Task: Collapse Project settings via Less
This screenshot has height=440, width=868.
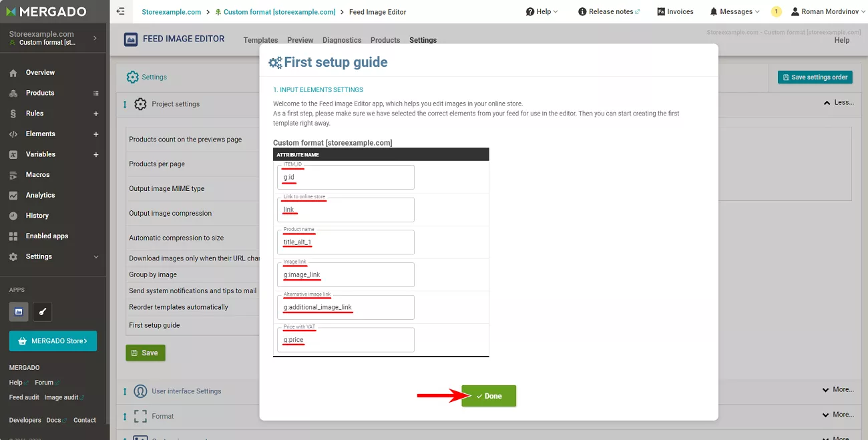Action: point(839,103)
